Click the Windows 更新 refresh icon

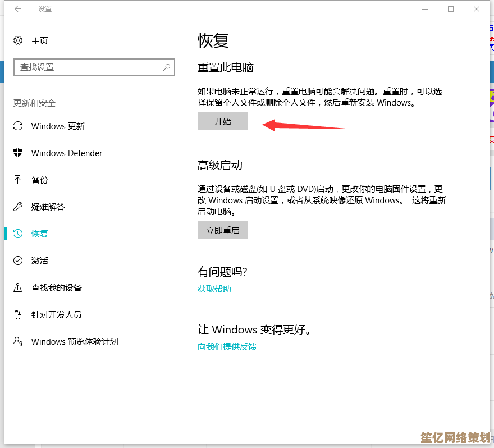click(x=18, y=126)
